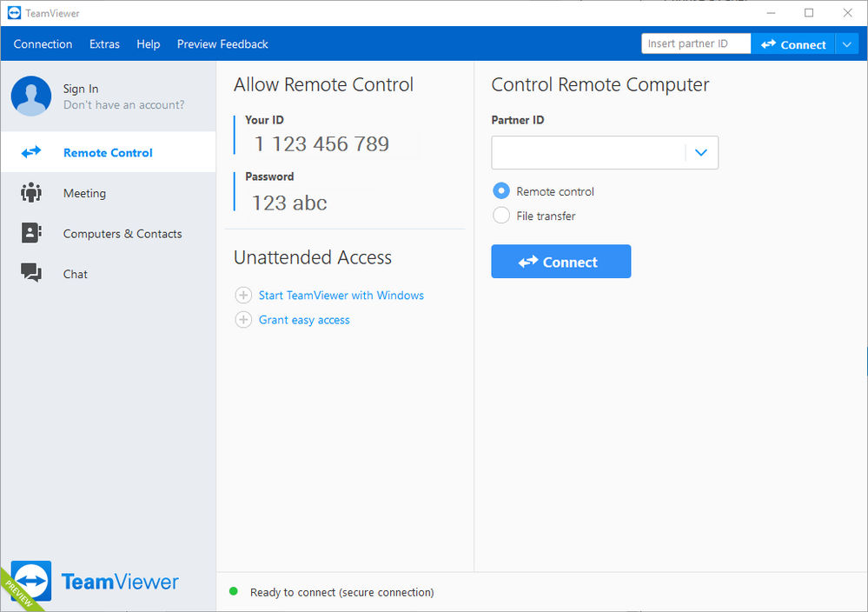Click the Unattended Access heading
The width and height of the screenshot is (868, 612).
click(313, 257)
